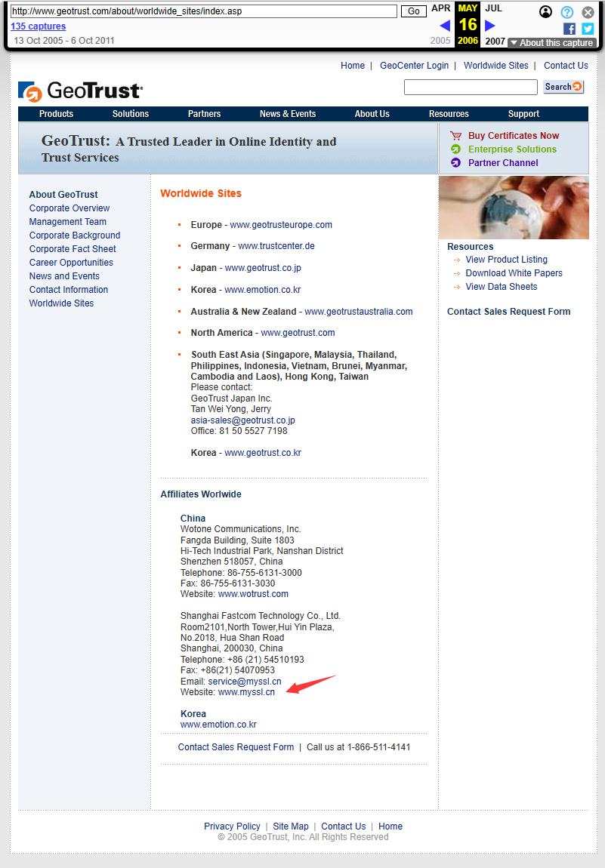The height and width of the screenshot is (868, 605).
Task: Visit www.geotrustaustralia.com link
Action: pos(359,312)
